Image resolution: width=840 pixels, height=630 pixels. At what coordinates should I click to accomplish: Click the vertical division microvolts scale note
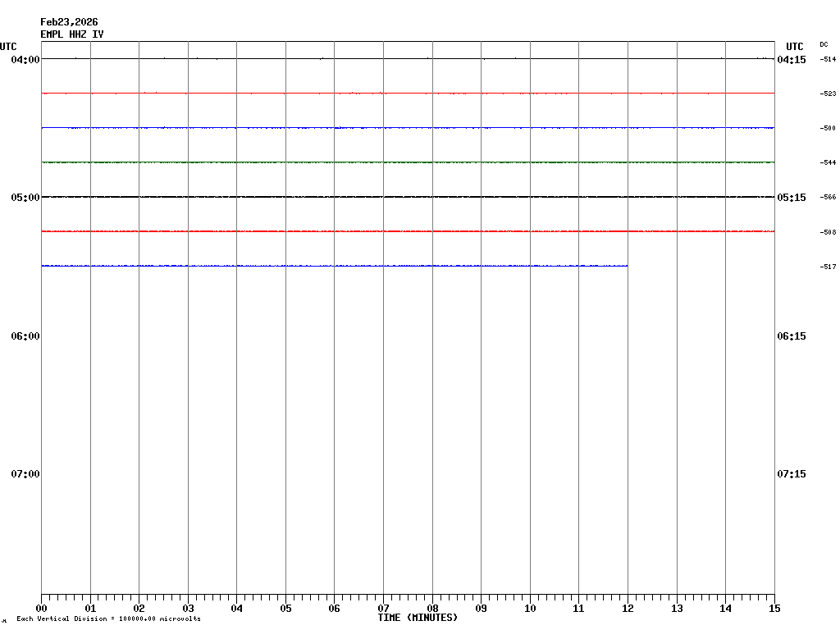click(x=108, y=619)
